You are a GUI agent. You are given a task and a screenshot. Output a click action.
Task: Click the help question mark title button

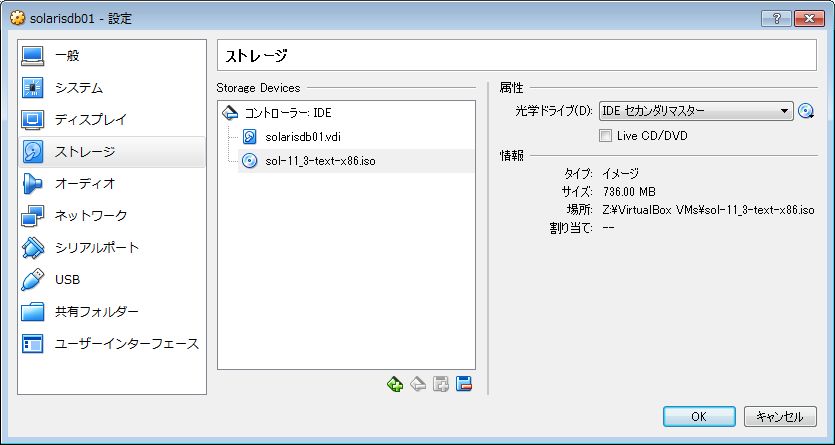point(776,19)
